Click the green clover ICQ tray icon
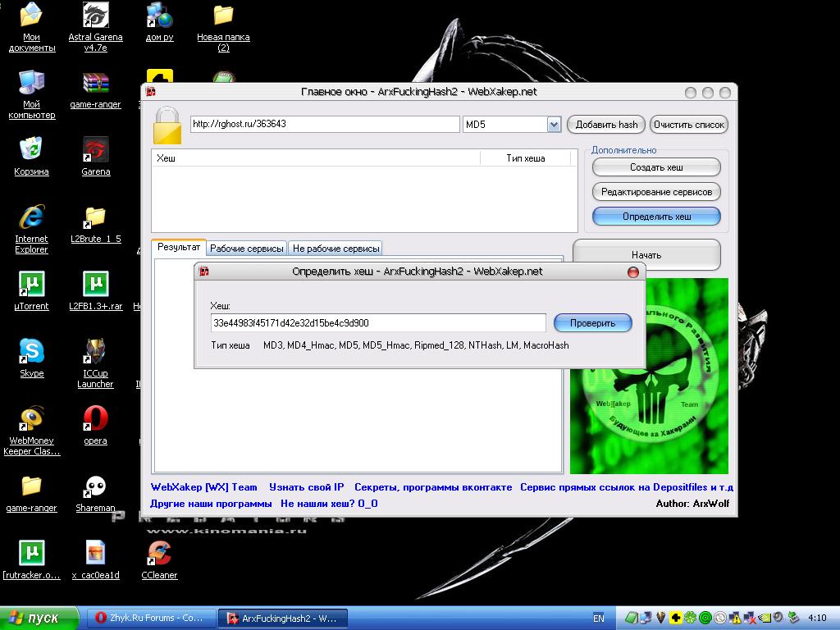840x630 pixels. click(x=691, y=619)
